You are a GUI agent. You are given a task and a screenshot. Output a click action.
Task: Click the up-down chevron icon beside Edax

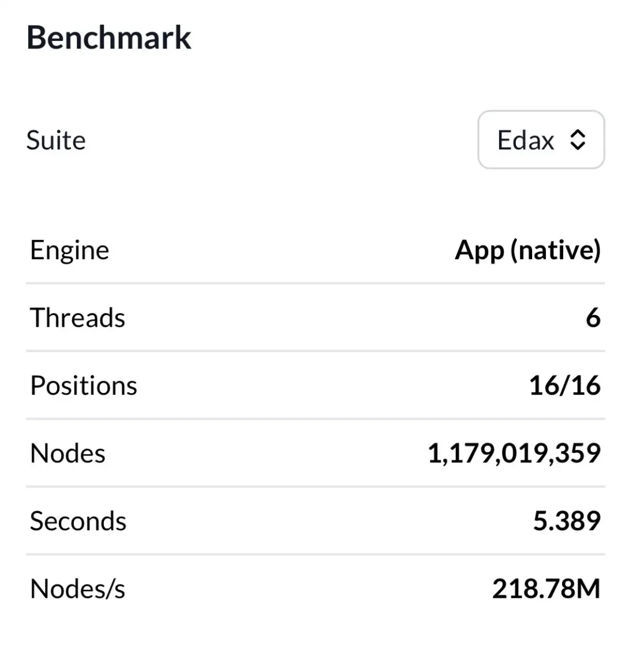(x=578, y=140)
